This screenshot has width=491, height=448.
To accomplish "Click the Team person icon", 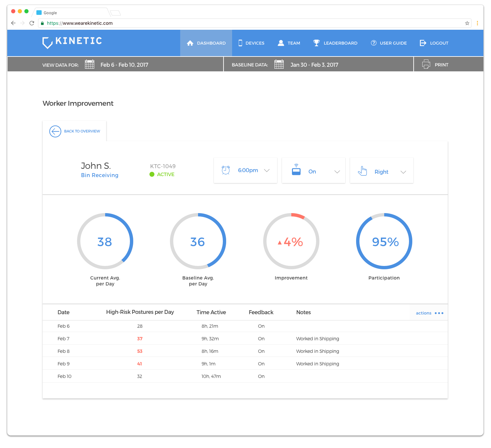I will 281,43.
